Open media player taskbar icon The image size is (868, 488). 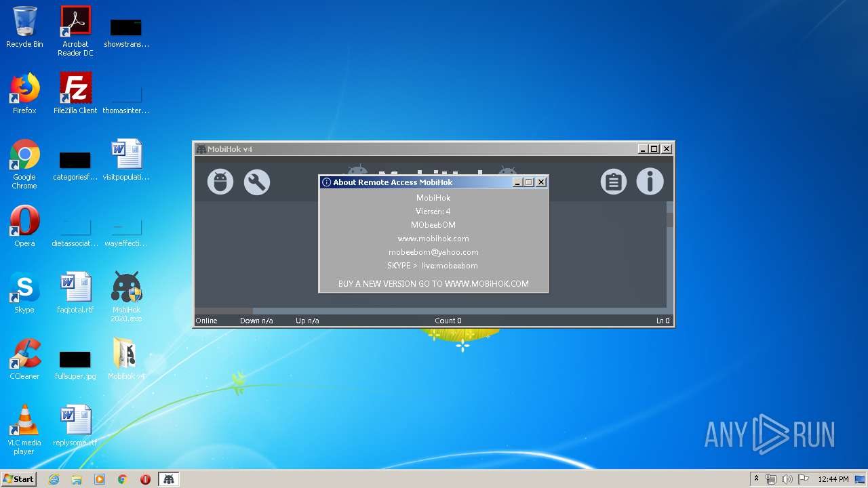100,479
